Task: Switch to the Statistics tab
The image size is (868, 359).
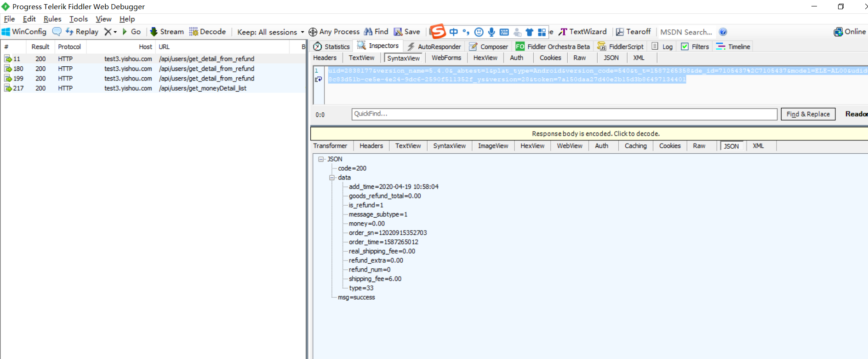Action: click(331, 46)
